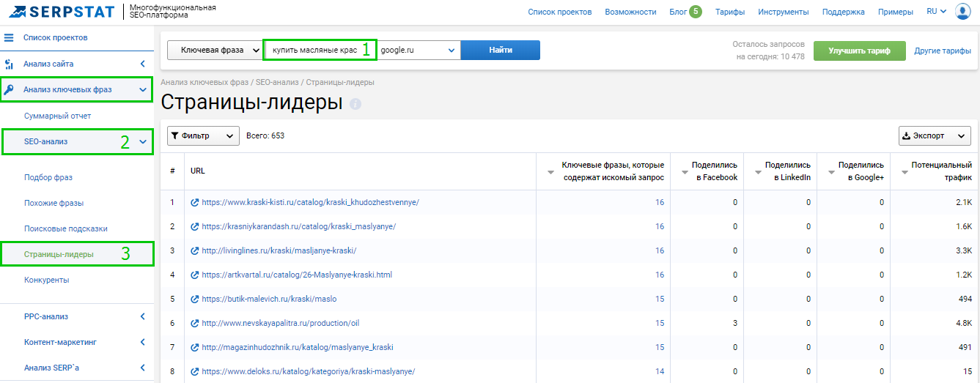Open the nevskayapalitra.ru URL link
980x383 pixels.
(280, 323)
